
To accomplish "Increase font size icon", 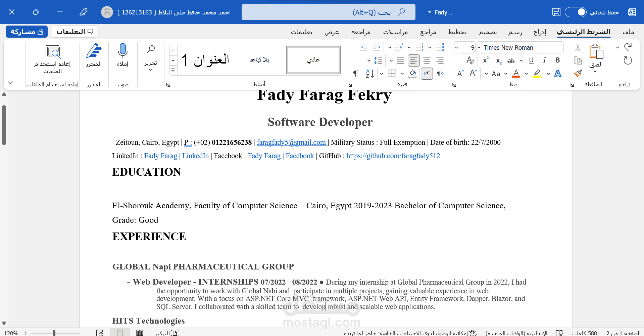I will coord(473,73).
